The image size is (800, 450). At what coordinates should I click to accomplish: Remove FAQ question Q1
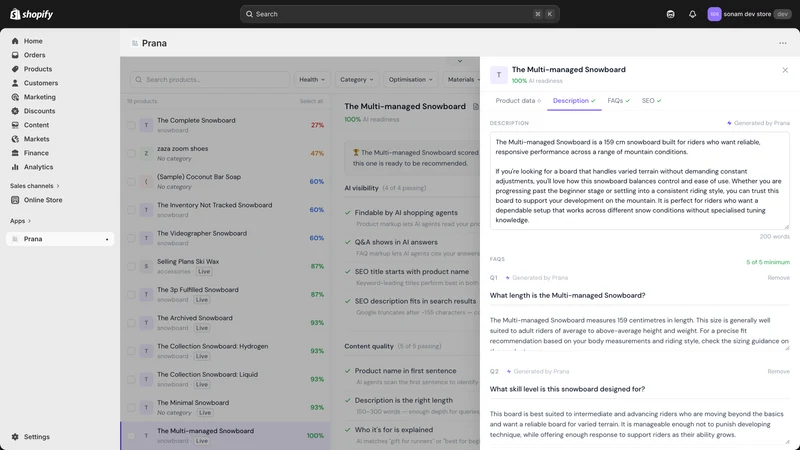point(779,278)
